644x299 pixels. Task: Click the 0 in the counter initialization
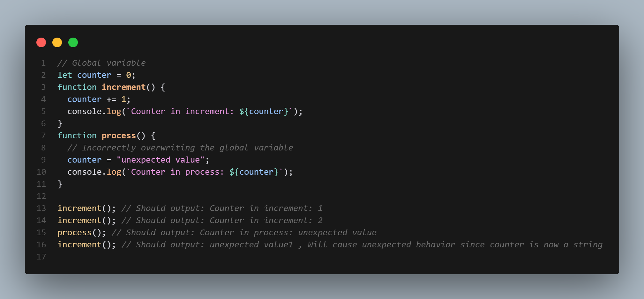pyautogui.click(x=128, y=75)
